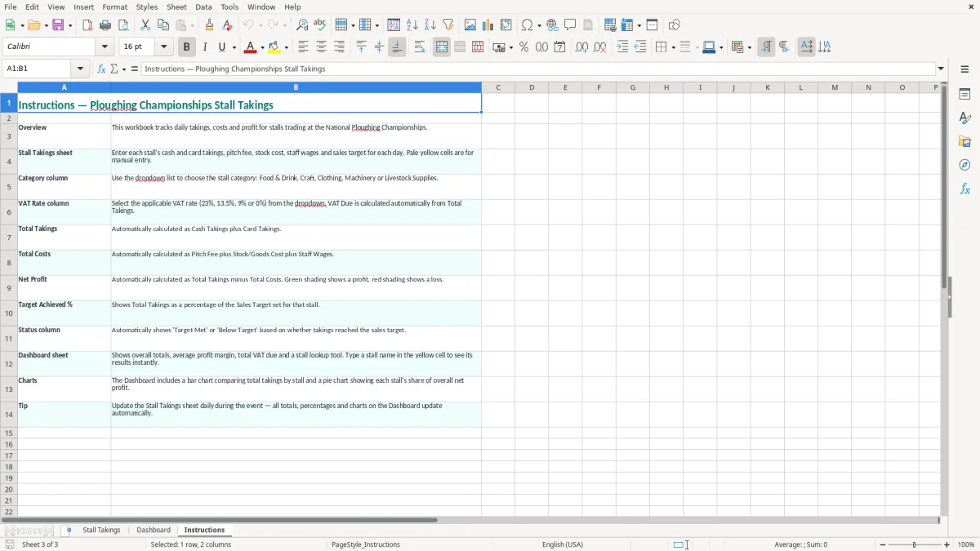Open the sidebar Gallery icon
This screenshot has height=551, width=980.
click(964, 142)
